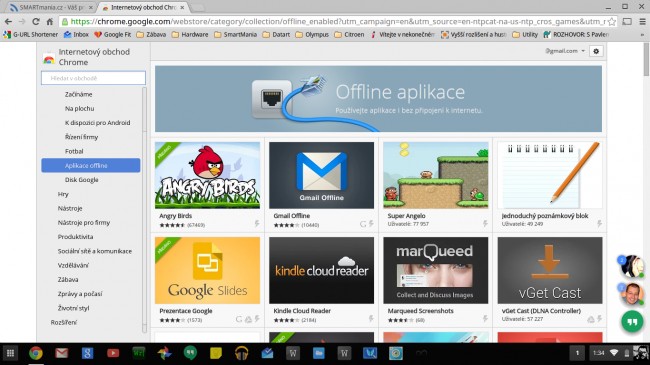Image resolution: width=650 pixels, height=365 pixels.
Task: Launch Play Music headphones icon
Action: tap(241, 353)
